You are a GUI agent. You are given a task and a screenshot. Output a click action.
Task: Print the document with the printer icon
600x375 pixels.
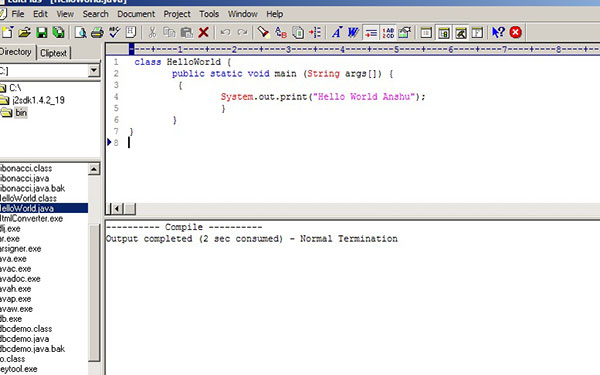pyautogui.click(x=97, y=33)
